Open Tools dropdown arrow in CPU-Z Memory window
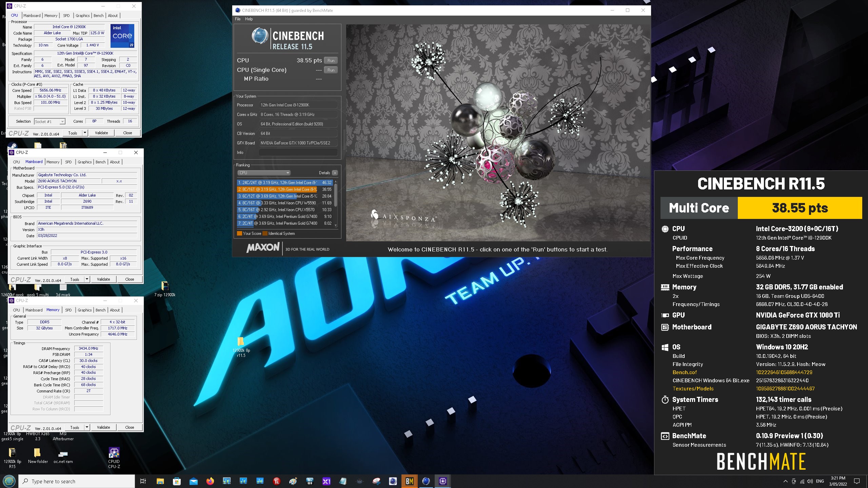 coord(87,427)
